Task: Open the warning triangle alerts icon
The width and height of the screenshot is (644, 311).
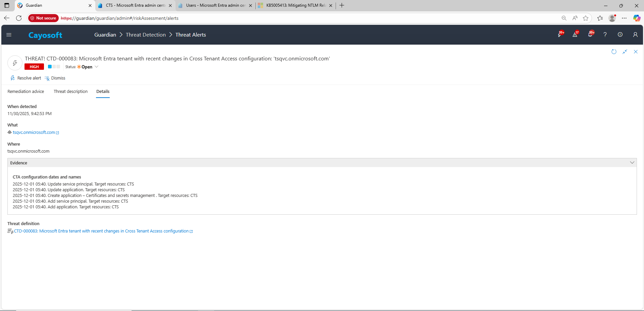Action: [575, 35]
